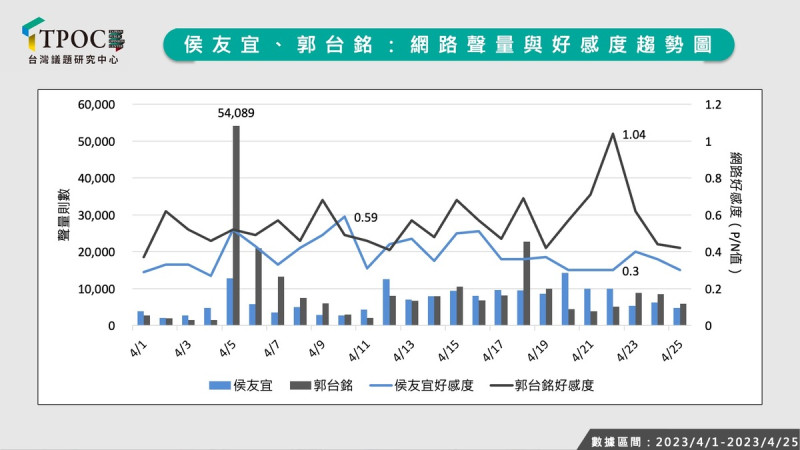Click the 4/17 date label
800x450 pixels.
click(493, 351)
